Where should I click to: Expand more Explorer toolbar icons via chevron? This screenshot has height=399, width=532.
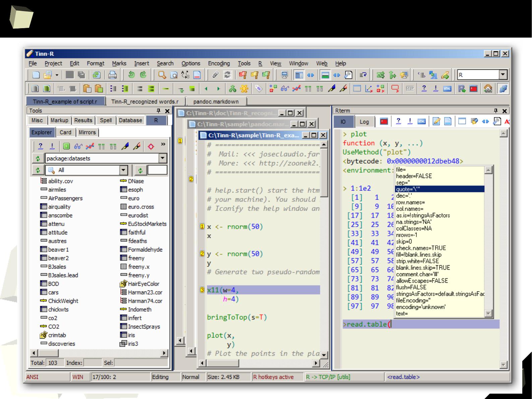(163, 145)
